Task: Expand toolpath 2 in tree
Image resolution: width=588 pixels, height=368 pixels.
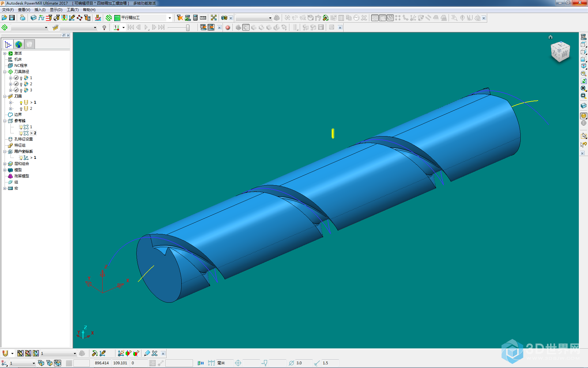Action: [10, 84]
